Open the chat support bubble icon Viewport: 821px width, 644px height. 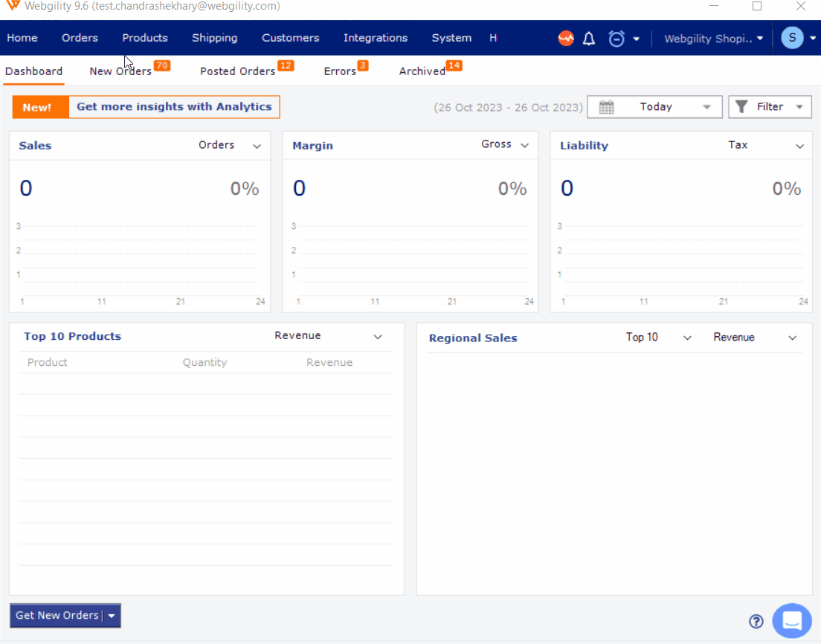pyautogui.click(x=792, y=621)
